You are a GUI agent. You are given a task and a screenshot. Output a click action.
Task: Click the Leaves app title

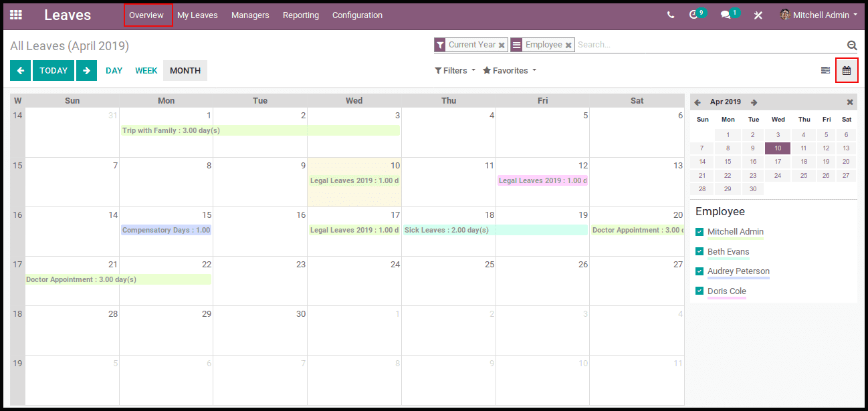(68, 15)
